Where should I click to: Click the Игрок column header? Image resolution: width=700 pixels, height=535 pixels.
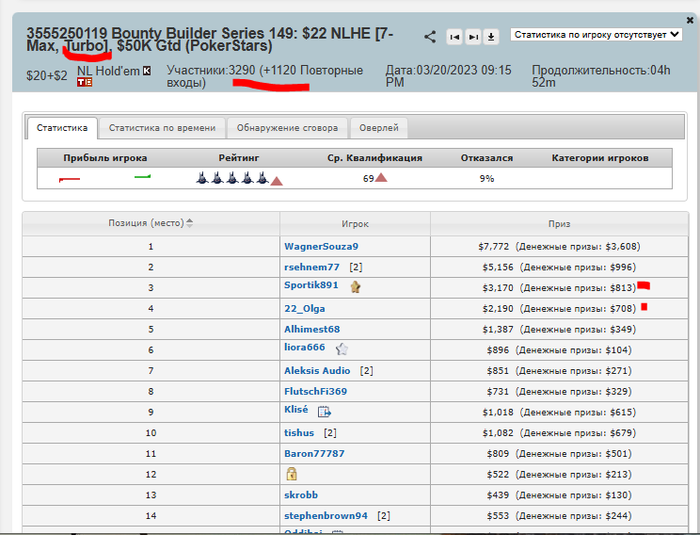click(x=355, y=224)
